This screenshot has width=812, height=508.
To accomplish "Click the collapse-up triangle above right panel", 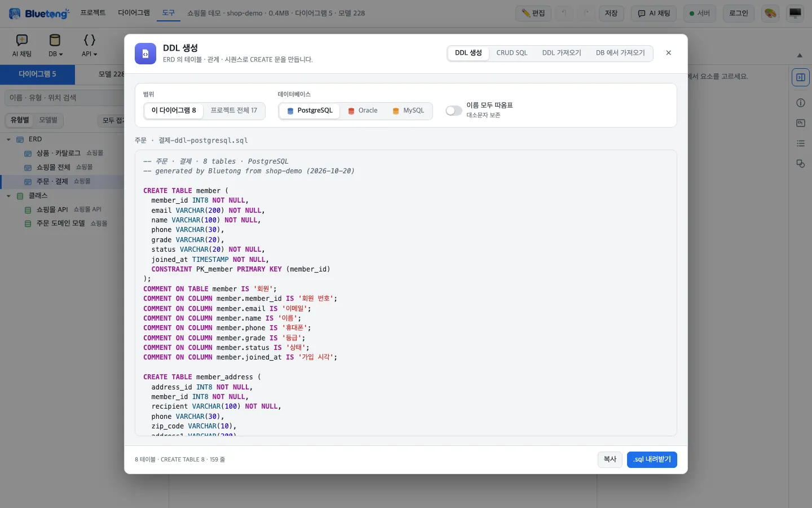I will click(800, 55).
